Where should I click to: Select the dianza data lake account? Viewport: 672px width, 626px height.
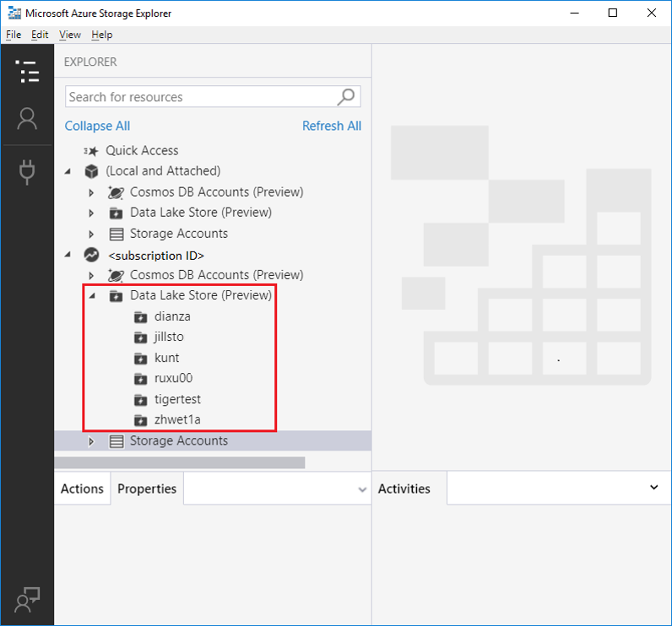pos(172,317)
